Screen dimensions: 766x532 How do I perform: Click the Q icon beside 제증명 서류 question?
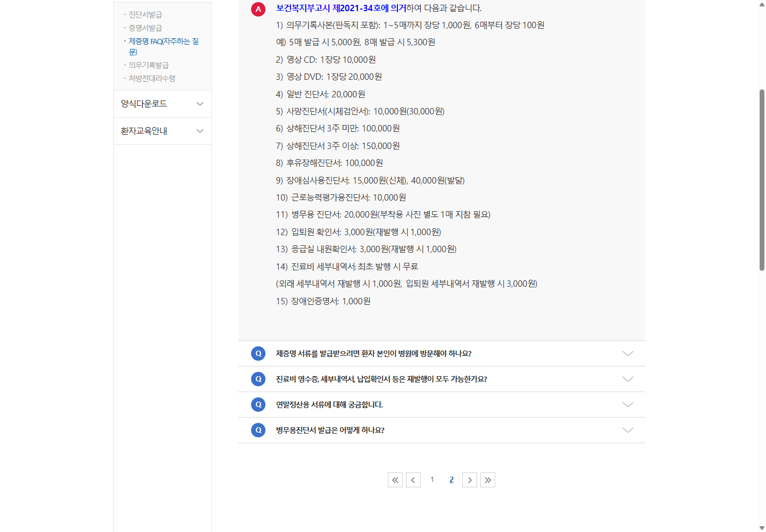(258, 353)
